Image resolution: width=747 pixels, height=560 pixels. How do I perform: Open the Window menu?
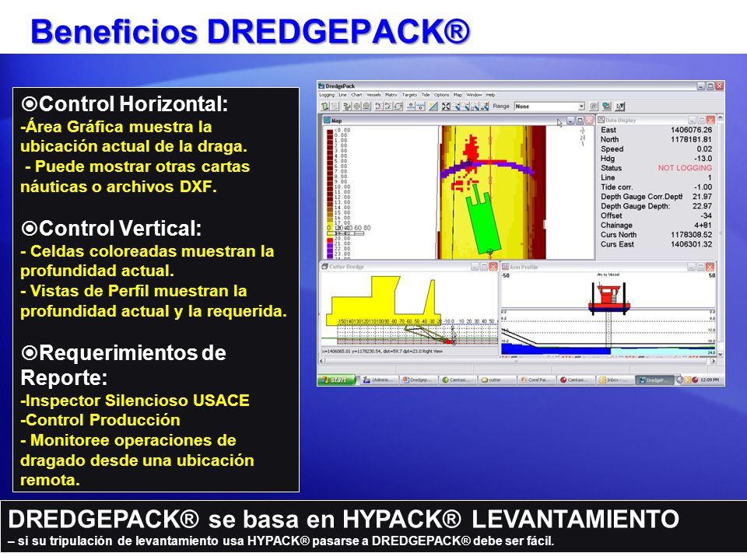474,95
